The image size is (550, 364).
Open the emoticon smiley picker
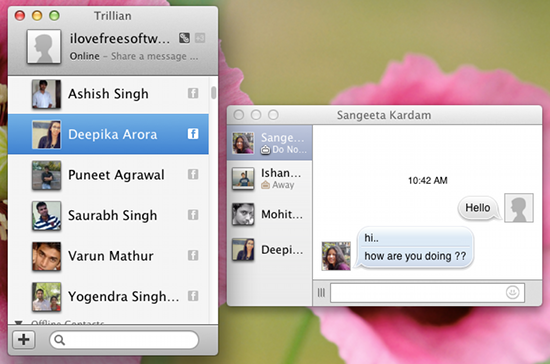512,292
